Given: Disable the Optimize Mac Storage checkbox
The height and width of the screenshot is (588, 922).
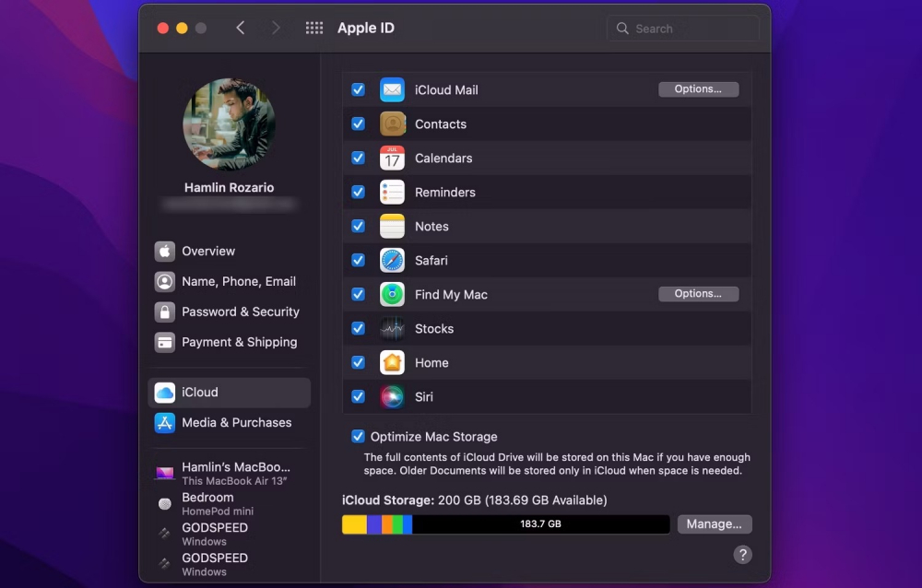Looking at the screenshot, I should pyautogui.click(x=358, y=437).
